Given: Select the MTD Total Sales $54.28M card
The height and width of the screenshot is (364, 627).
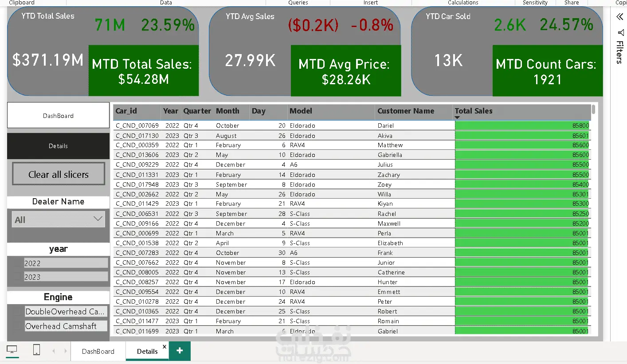Looking at the screenshot, I should (143, 71).
